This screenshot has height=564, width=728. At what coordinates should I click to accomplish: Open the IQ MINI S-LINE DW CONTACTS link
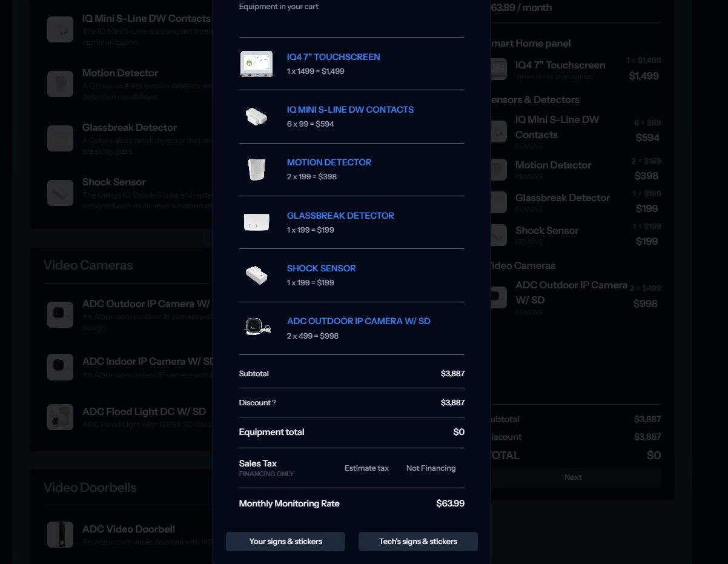350,110
